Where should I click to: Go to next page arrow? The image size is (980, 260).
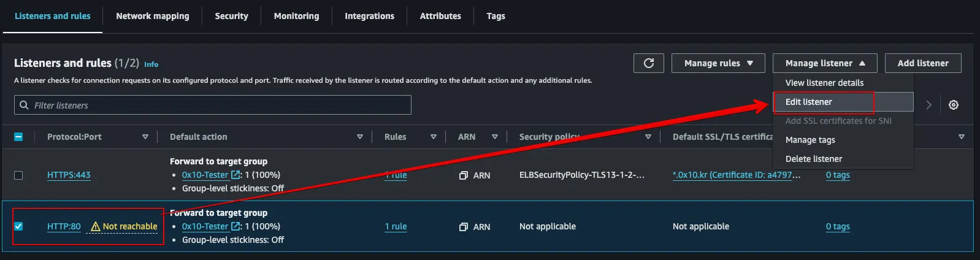pos(928,105)
